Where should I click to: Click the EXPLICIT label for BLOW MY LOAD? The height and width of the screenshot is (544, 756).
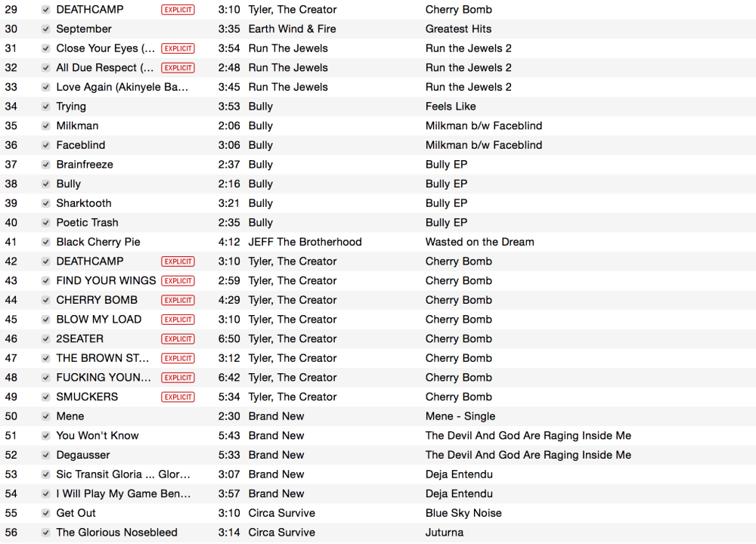[x=178, y=320]
